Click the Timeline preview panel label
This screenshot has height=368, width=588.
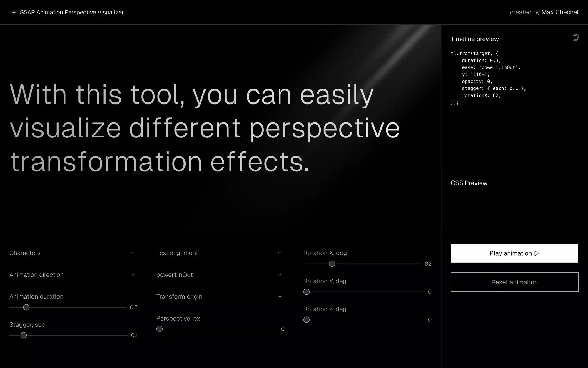[475, 39]
